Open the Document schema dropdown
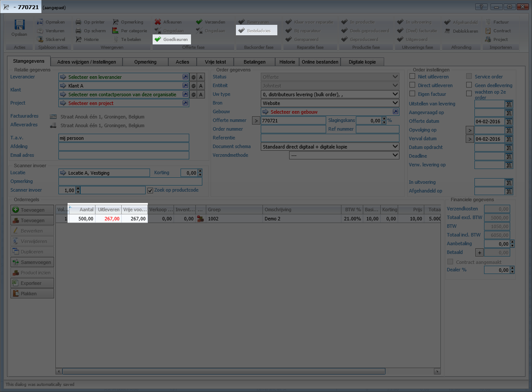 pos(395,147)
